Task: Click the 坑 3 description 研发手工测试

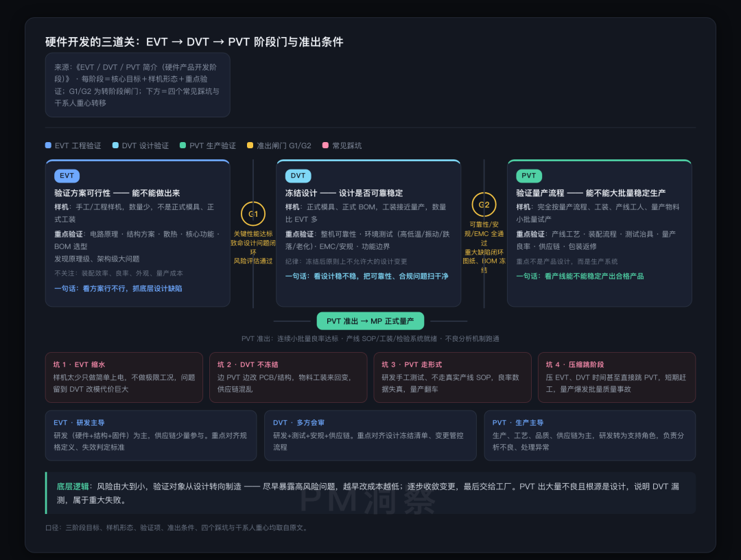Action: pos(450,383)
